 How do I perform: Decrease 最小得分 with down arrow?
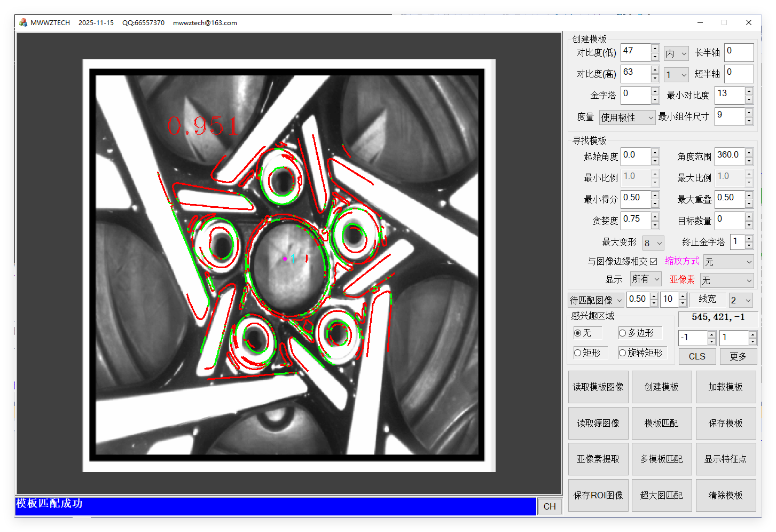(655, 204)
